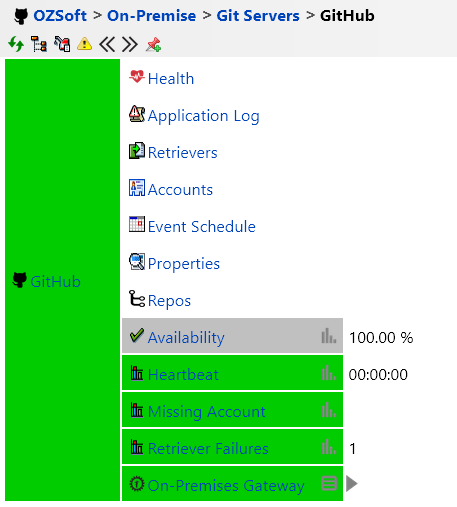Viewport: 457px width, 507px height.
Task: Click the tree structure toolbar icon
Action: (x=39, y=44)
